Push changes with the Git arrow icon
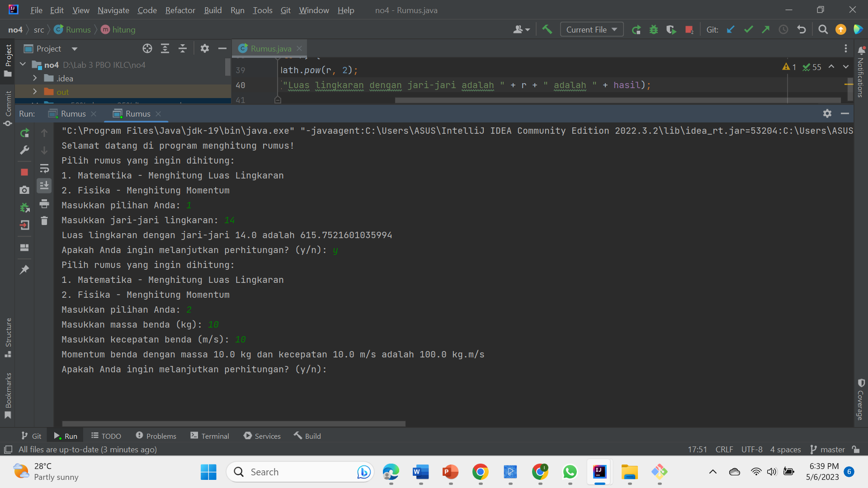Screen dimensions: 868x488 [766, 29]
